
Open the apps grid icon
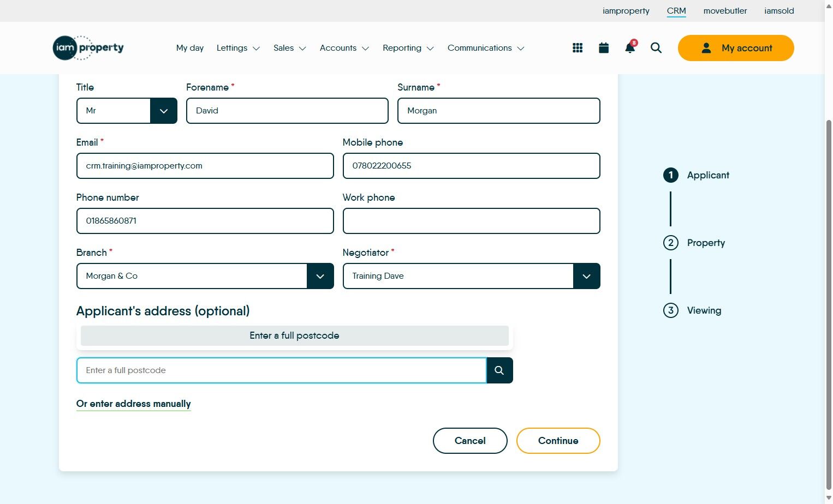click(x=578, y=48)
